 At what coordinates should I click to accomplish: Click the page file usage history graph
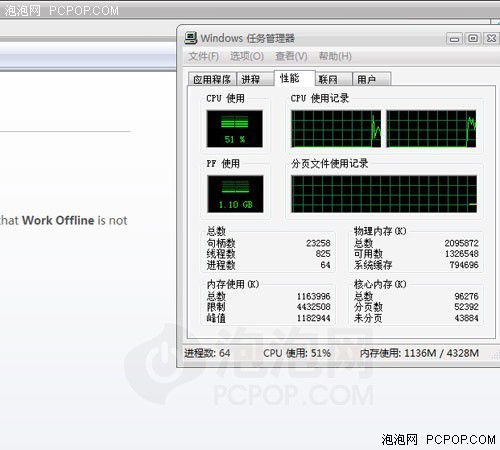click(x=384, y=194)
